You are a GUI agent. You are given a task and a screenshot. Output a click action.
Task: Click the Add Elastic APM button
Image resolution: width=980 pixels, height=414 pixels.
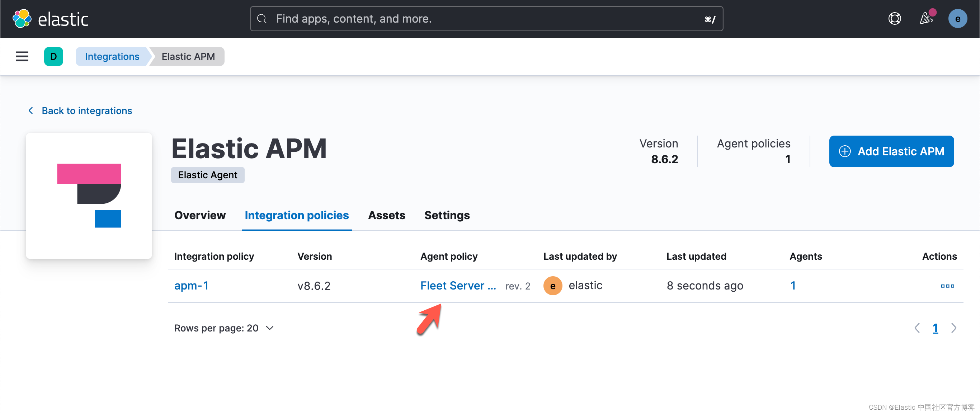[x=891, y=151]
